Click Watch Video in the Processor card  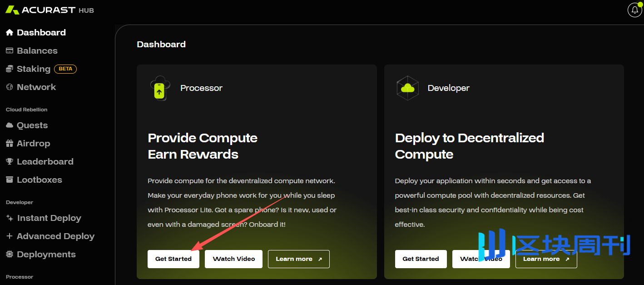(234, 259)
